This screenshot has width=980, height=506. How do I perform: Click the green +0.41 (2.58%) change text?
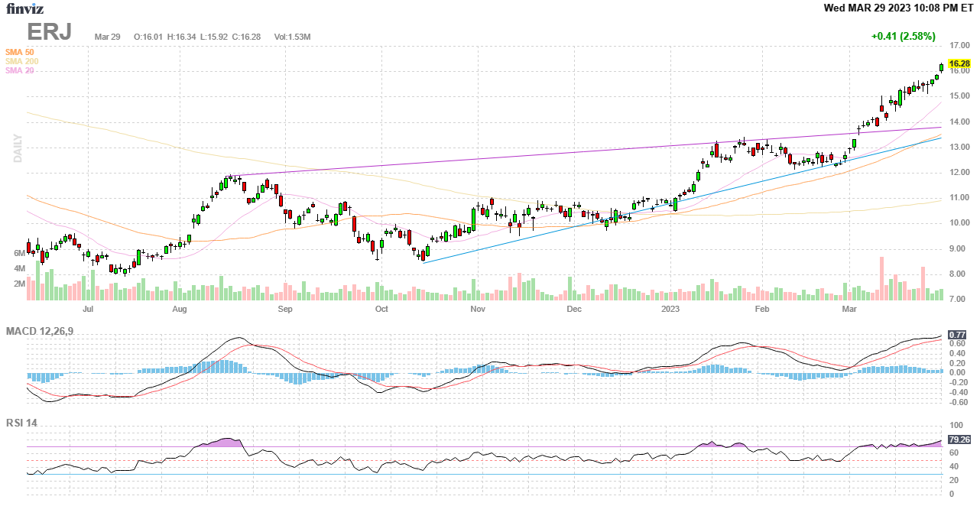(x=903, y=36)
